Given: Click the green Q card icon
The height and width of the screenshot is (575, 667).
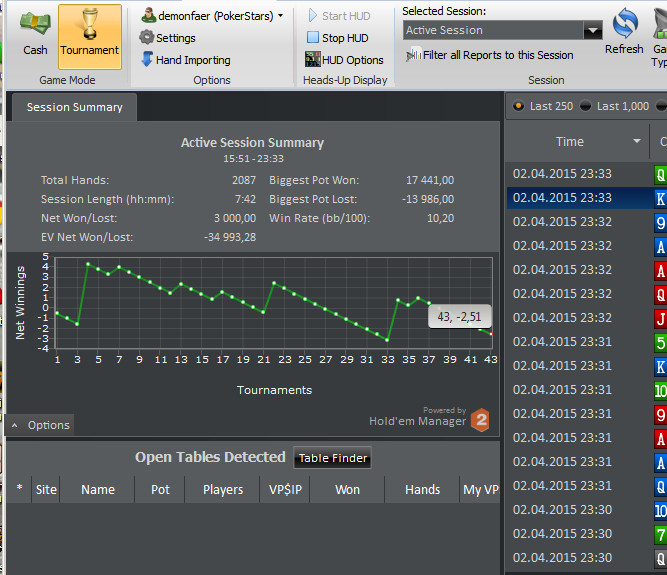Looking at the screenshot, I should [x=661, y=174].
